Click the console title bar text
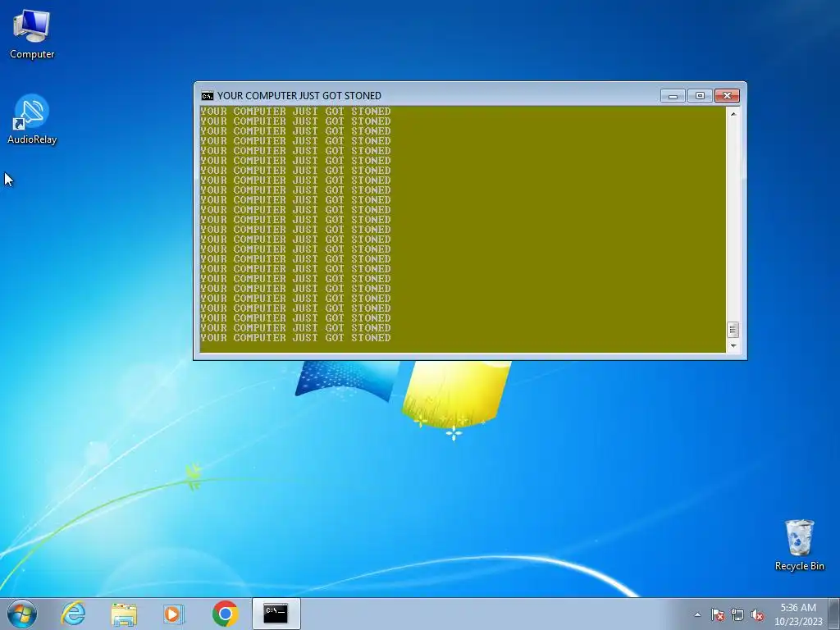Viewport: 840px width, 630px height. click(x=299, y=96)
